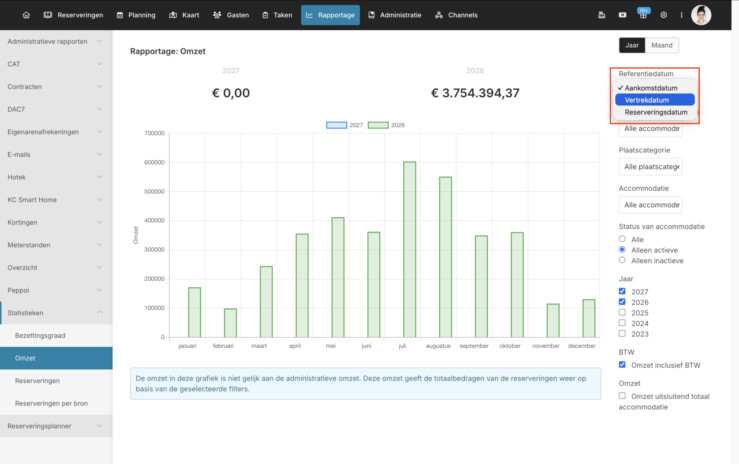Expand the CAT sidebar section
Image resolution: width=739 pixels, height=464 pixels.
click(x=56, y=64)
